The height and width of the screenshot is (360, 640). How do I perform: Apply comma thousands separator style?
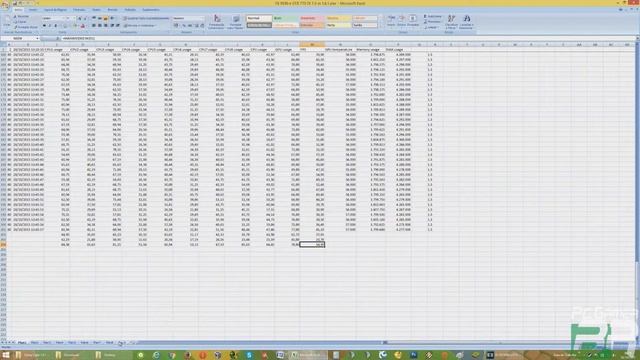(x=189, y=26)
